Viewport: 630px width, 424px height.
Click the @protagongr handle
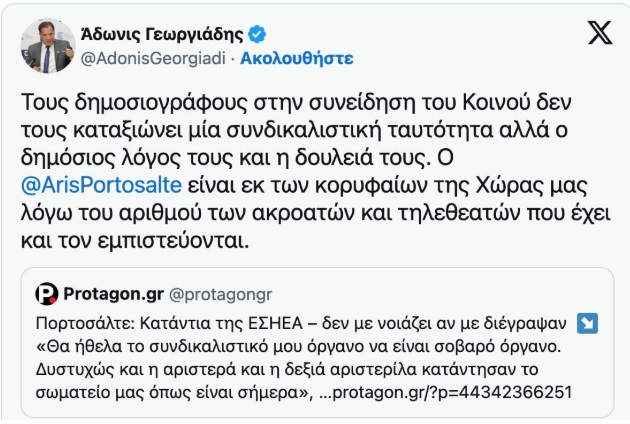[221, 295]
